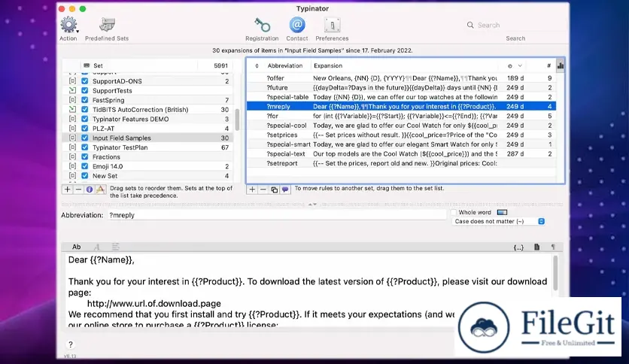Toggle the split pane divider arrows
This screenshot has height=364, width=629.
pyautogui.click(x=312, y=204)
